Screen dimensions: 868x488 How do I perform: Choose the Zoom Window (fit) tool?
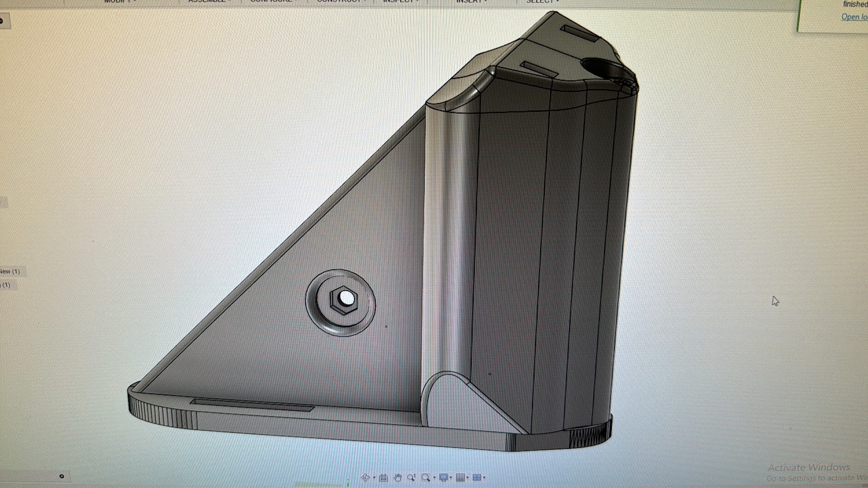[x=425, y=478]
